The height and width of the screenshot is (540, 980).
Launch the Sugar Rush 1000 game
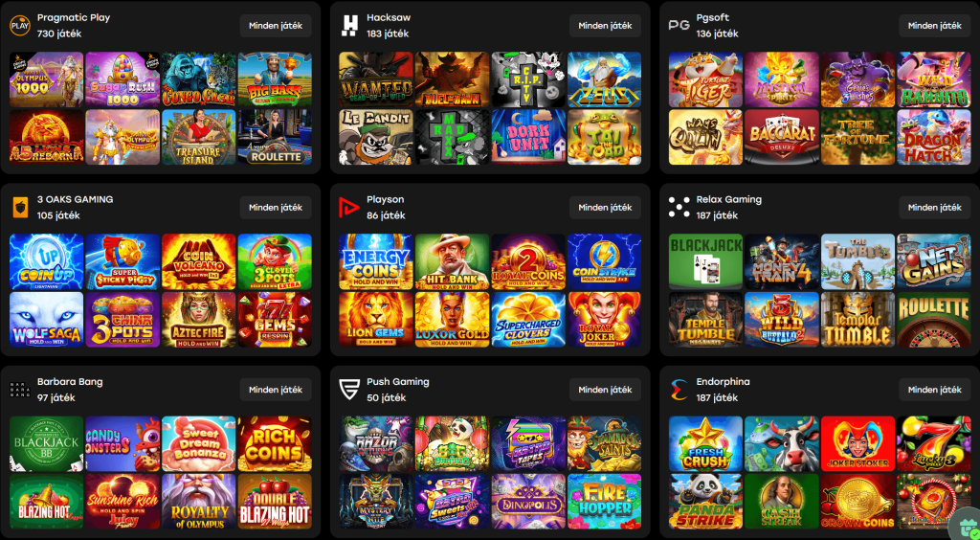[x=122, y=79]
